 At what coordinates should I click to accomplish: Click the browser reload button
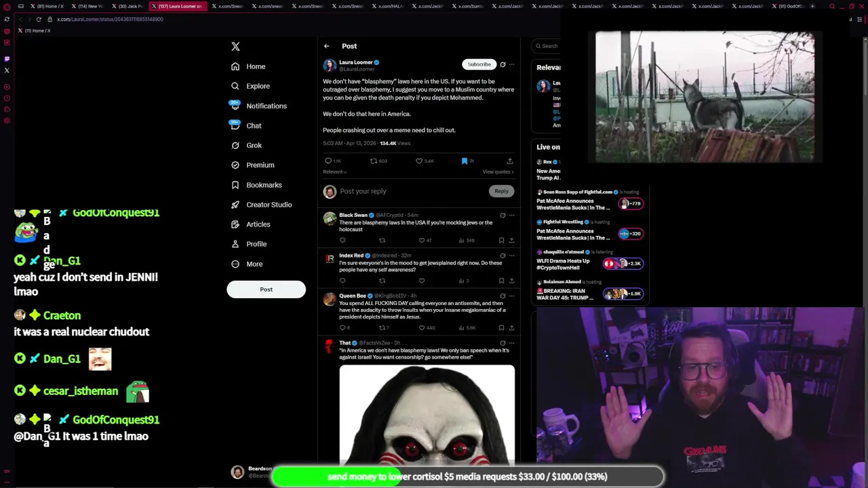coord(39,19)
